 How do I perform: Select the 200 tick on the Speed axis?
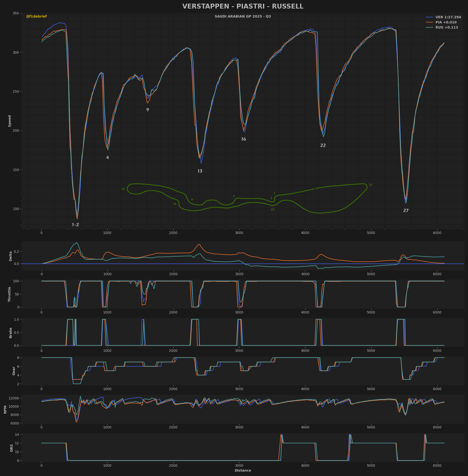click(x=16, y=131)
